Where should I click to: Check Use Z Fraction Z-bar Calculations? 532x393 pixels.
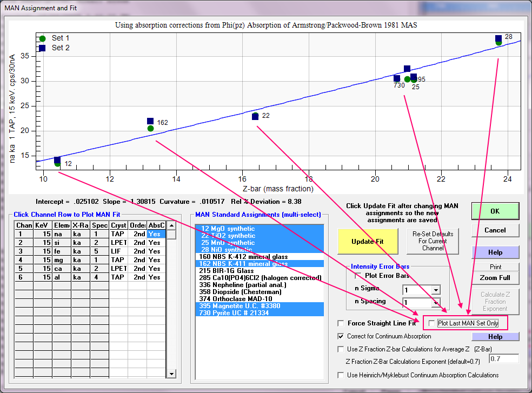[341, 349]
